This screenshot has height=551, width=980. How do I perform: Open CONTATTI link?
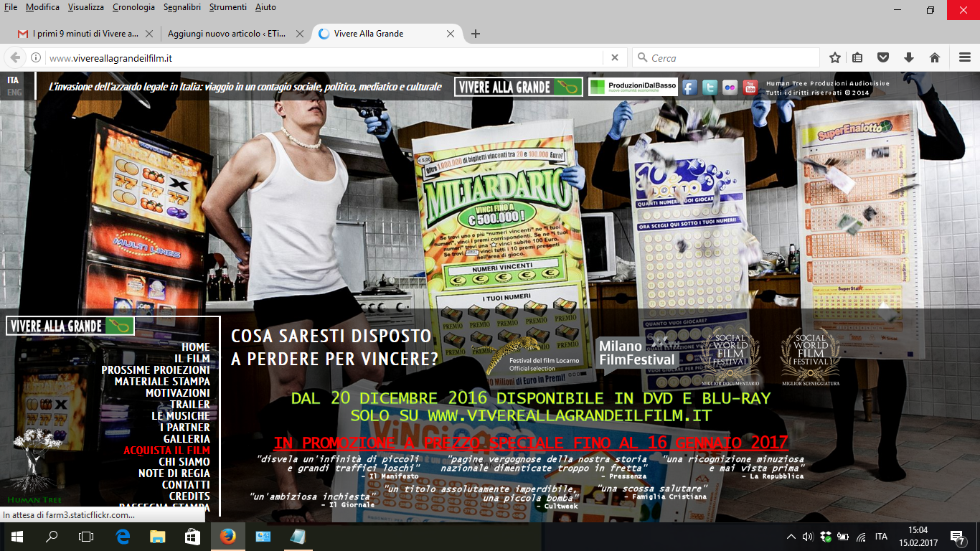pyautogui.click(x=186, y=485)
